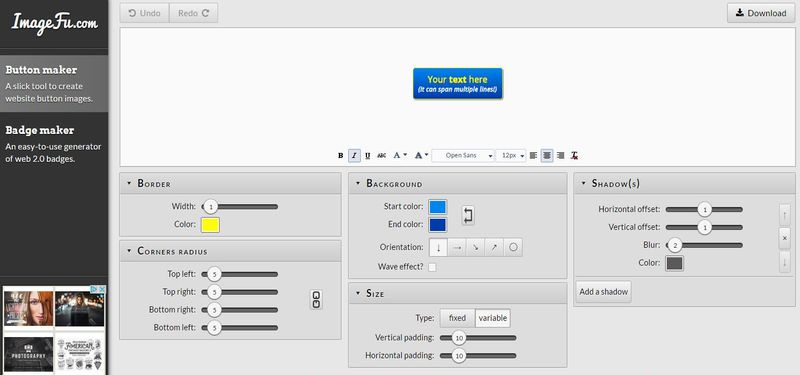Open the background End color swatch
This screenshot has height=375, width=800.
point(438,224)
